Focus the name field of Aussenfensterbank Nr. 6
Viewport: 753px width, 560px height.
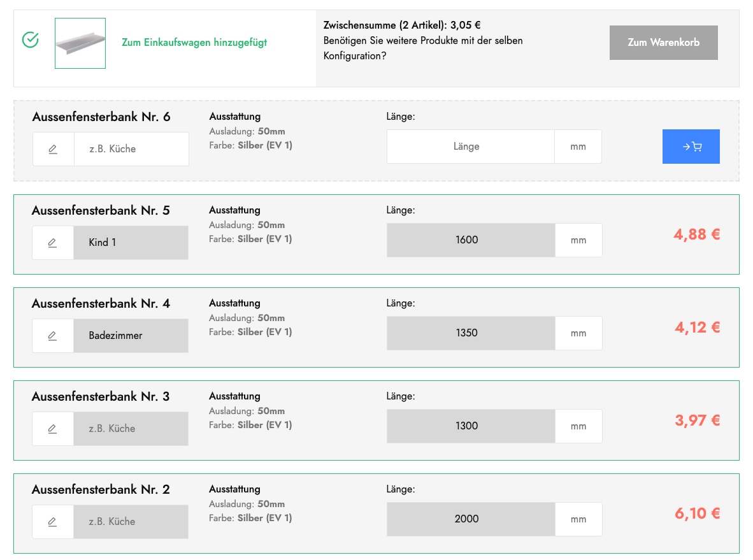pyautogui.click(x=131, y=149)
